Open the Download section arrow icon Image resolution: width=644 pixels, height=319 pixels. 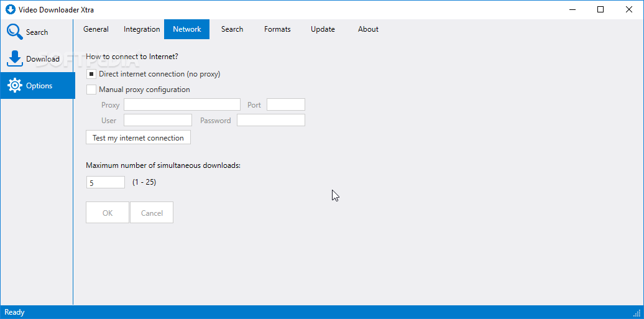tap(15, 58)
